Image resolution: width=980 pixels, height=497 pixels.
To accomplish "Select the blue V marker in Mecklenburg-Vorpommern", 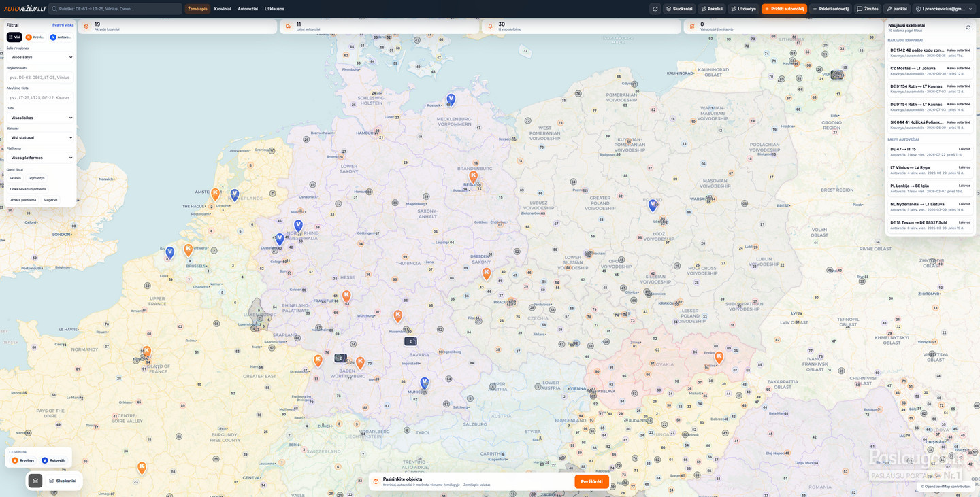I will click(x=451, y=100).
